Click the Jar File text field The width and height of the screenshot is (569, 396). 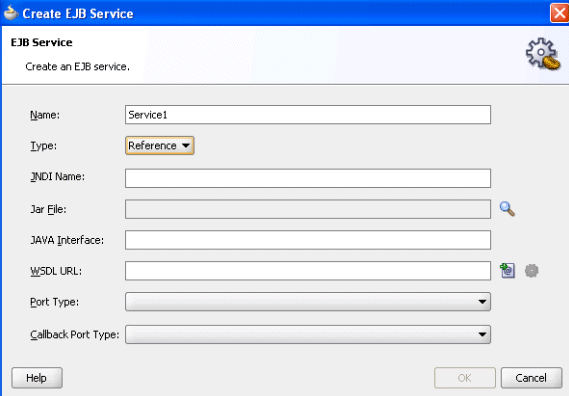tap(308, 209)
